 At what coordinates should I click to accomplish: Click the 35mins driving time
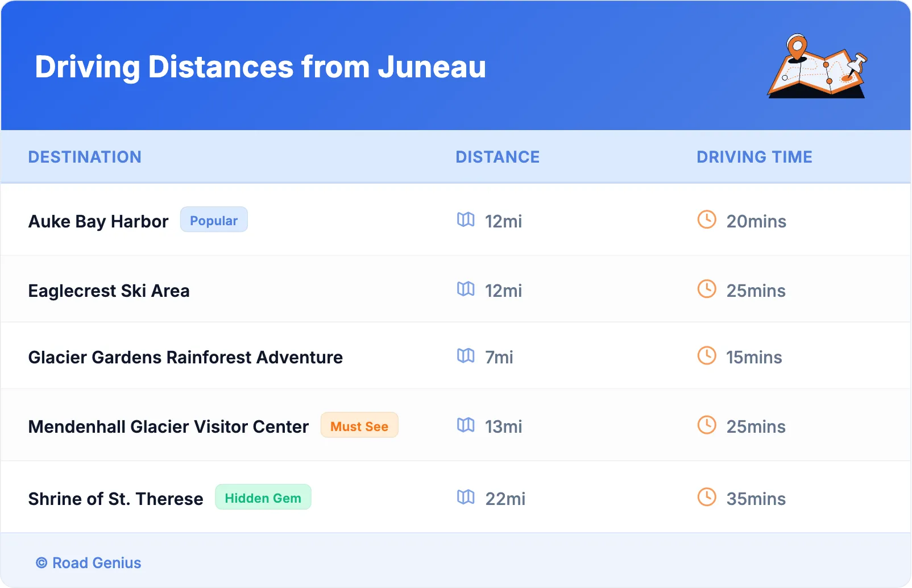pos(756,499)
